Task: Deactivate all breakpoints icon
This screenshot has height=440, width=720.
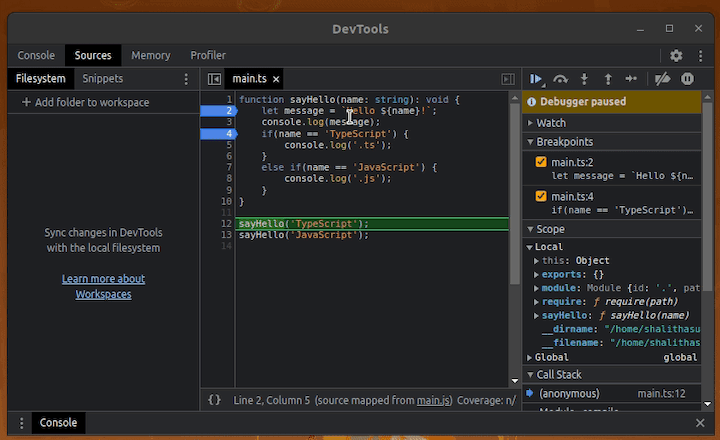Action: click(x=662, y=79)
